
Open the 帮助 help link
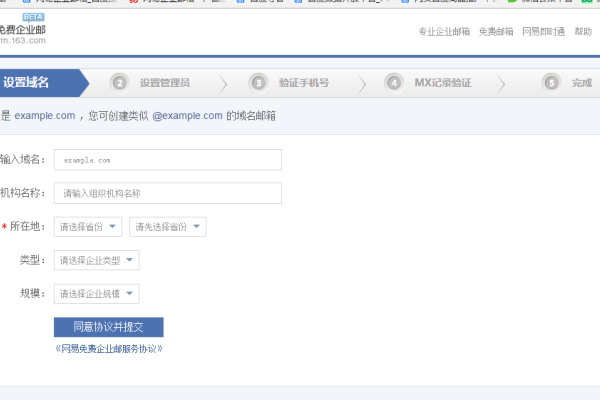tap(583, 31)
